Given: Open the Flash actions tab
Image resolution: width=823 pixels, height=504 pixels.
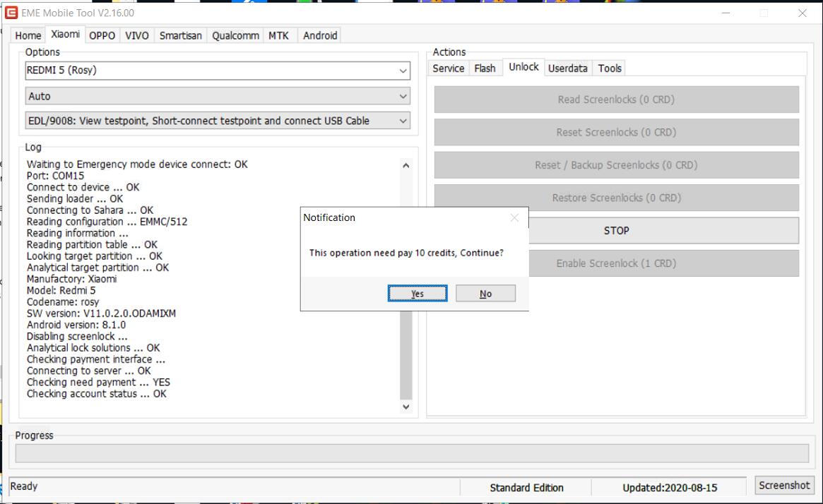Looking at the screenshot, I should (485, 68).
